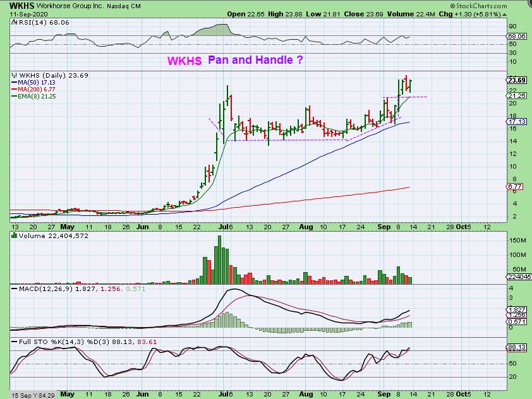532x399 pixels.
Task: Click the Workhorse Group Inc. company name
Action: (70, 6)
